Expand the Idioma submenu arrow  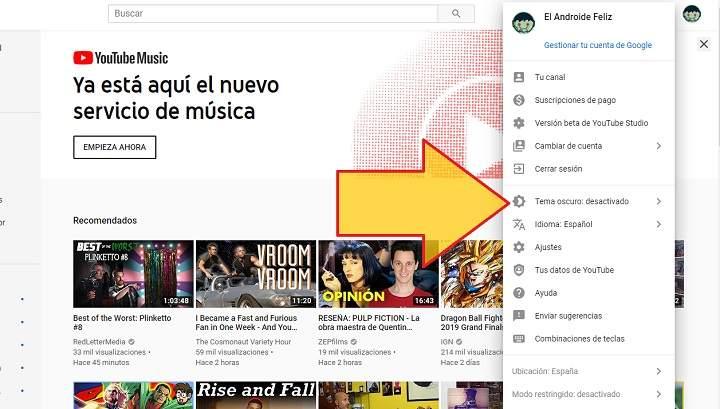(x=659, y=224)
